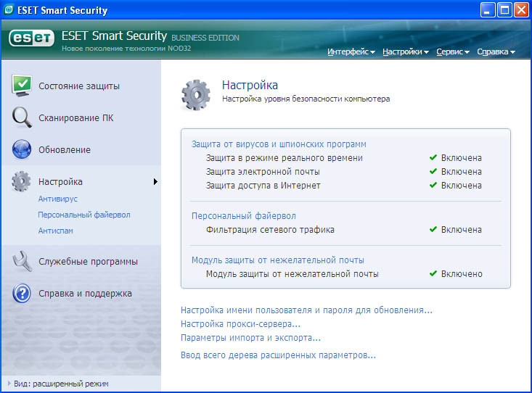532x393 pixels.
Task: Select Обновление in the sidebar
Action: tap(65, 150)
